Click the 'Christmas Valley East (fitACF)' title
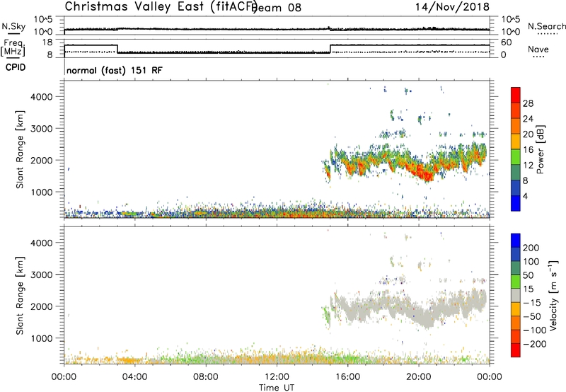Screen dimensions: 566x392 [x=161, y=6]
